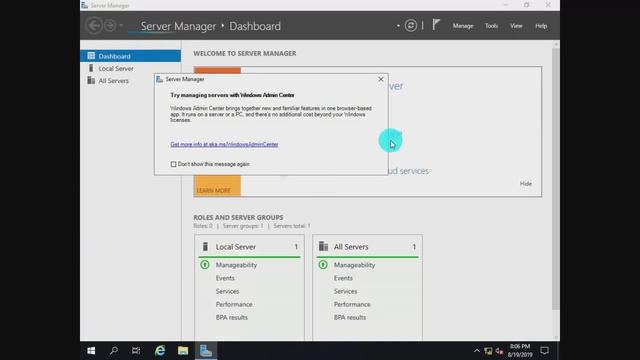640x360 pixels.
Task: Open taskbar search
Action: click(x=114, y=351)
